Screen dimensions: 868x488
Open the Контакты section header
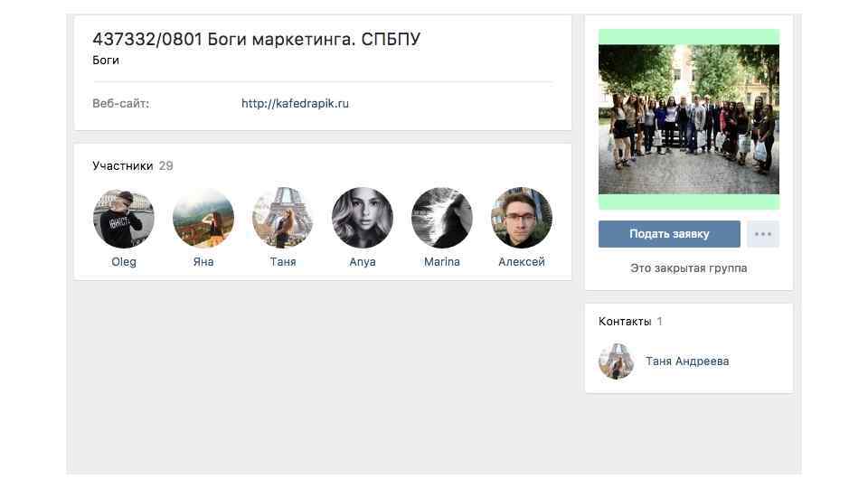[x=625, y=322]
